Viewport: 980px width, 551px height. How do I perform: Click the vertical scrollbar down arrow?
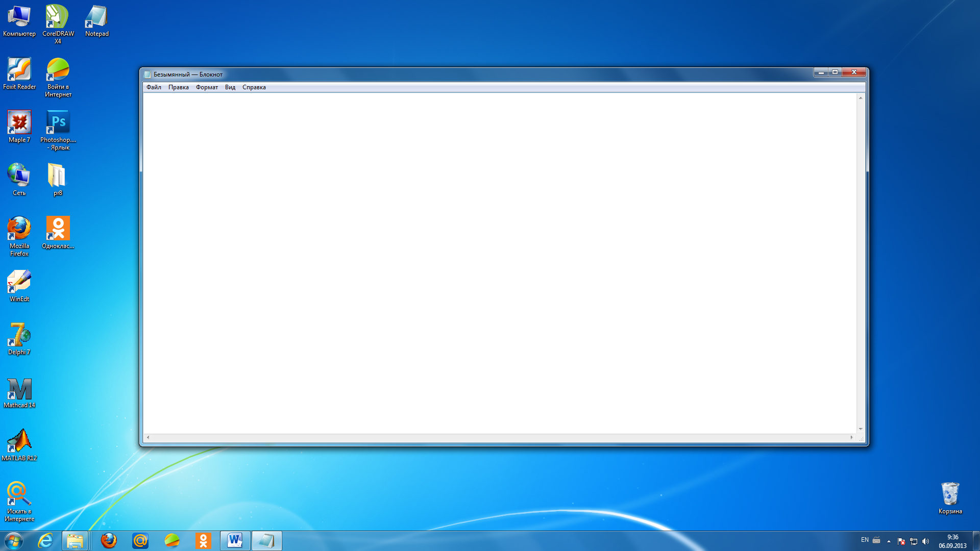(x=861, y=429)
